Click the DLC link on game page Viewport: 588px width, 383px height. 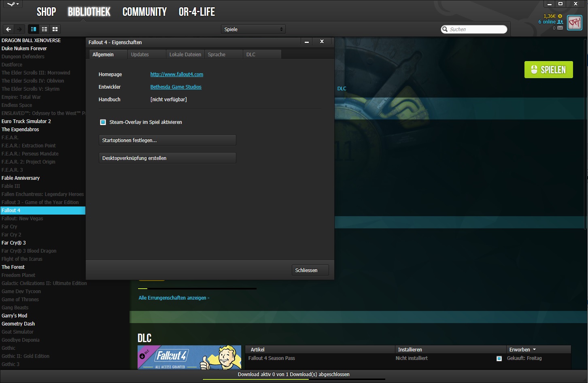coord(342,89)
